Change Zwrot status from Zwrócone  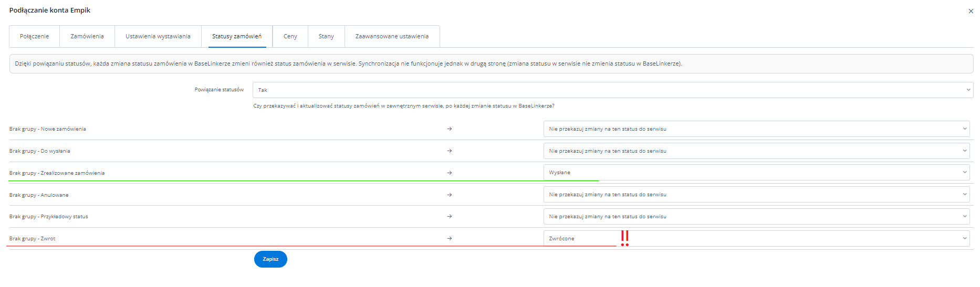tap(756, 239)
